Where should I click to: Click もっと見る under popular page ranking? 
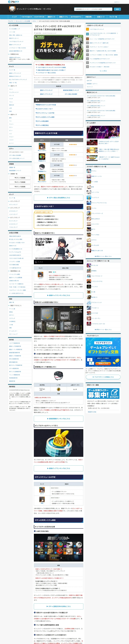coord(103,71)
